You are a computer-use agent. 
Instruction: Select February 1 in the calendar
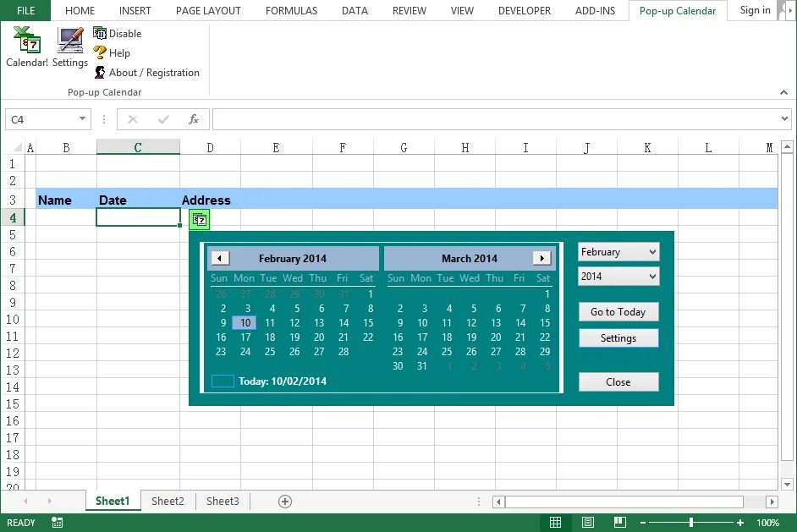coord(371,293)
